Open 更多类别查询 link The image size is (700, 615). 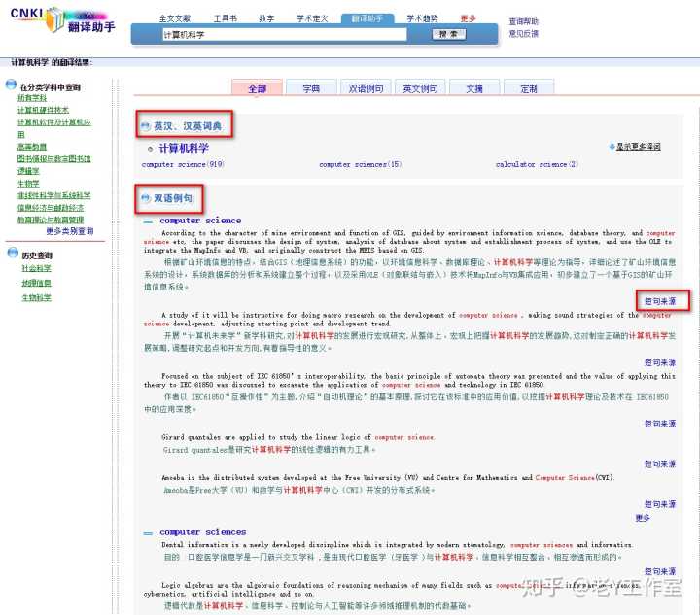click(70, 231)
